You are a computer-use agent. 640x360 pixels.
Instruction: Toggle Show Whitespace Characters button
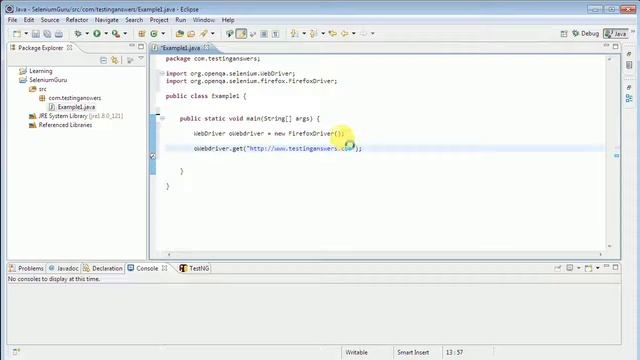tap(276, 34)
